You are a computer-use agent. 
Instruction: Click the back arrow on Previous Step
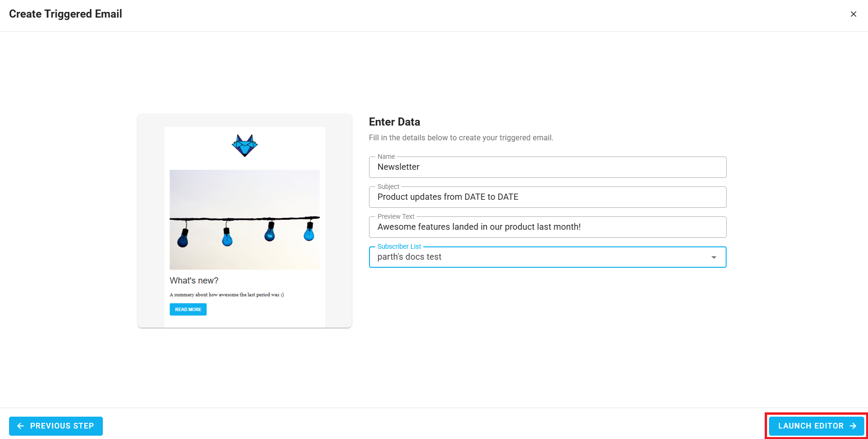coord(20,426)
